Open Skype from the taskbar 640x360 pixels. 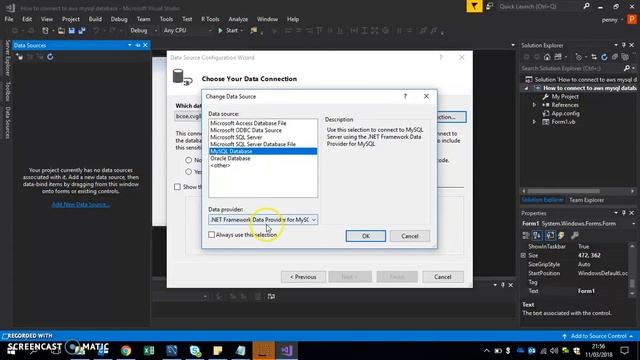[x=195, y=351]
